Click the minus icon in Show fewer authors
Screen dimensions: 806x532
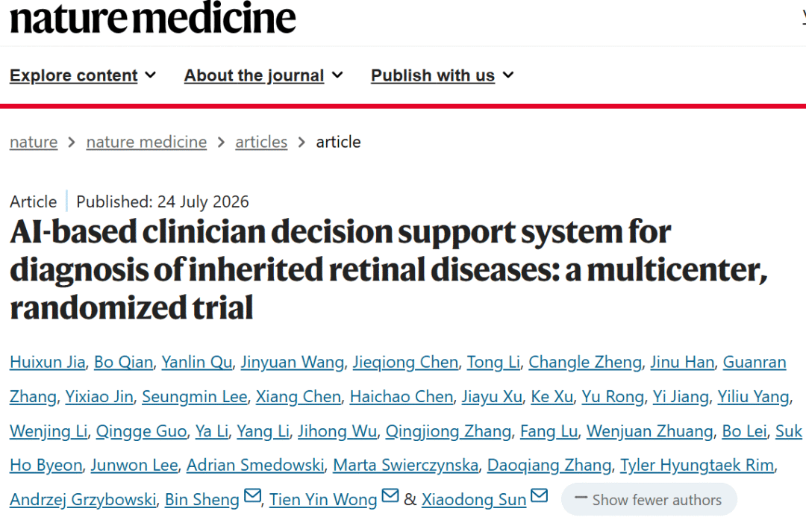(581, 498)
